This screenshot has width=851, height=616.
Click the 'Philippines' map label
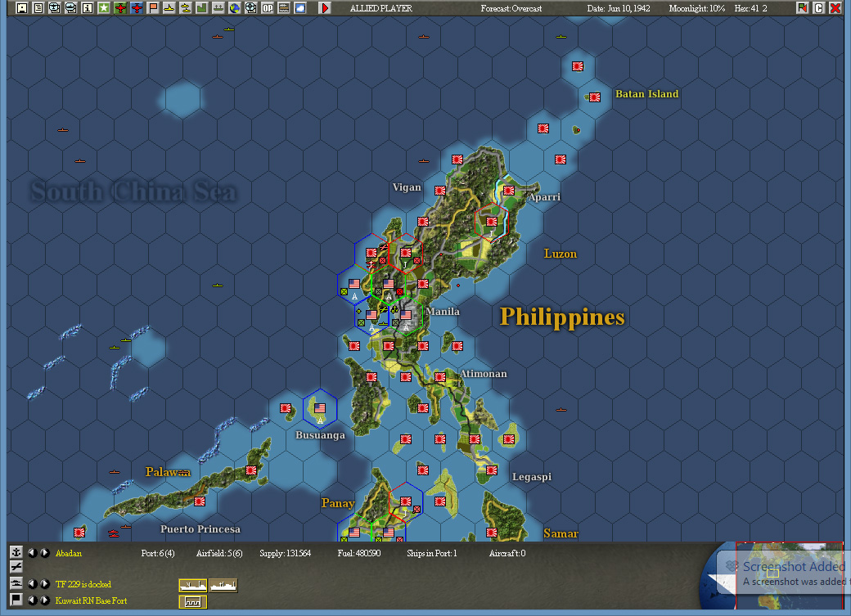click(x=562, y=317)
